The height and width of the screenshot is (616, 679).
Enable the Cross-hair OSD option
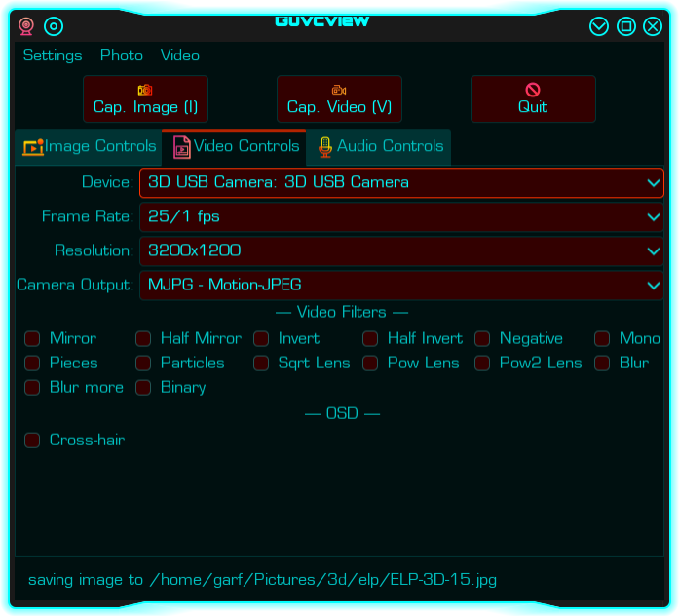pyautogui.click(x=32, y=441)
